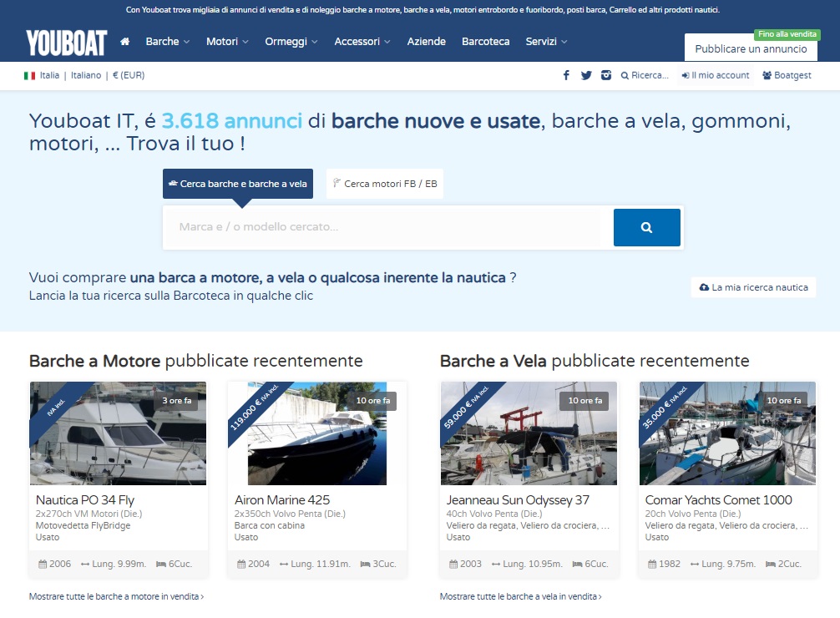Click Pubblicare un annuncio button
The width and height of the screenshot is (840, 618).
tap(751, 48)
